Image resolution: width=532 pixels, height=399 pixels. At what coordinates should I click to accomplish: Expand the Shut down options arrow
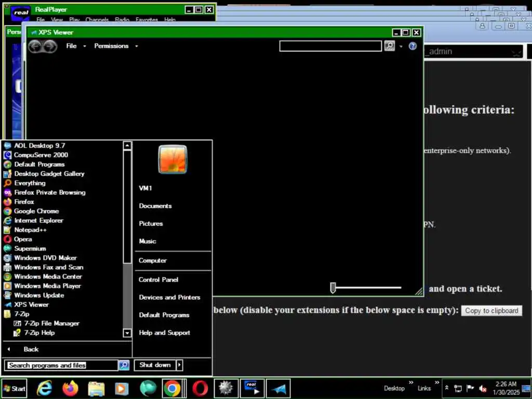tap(179, 365)
